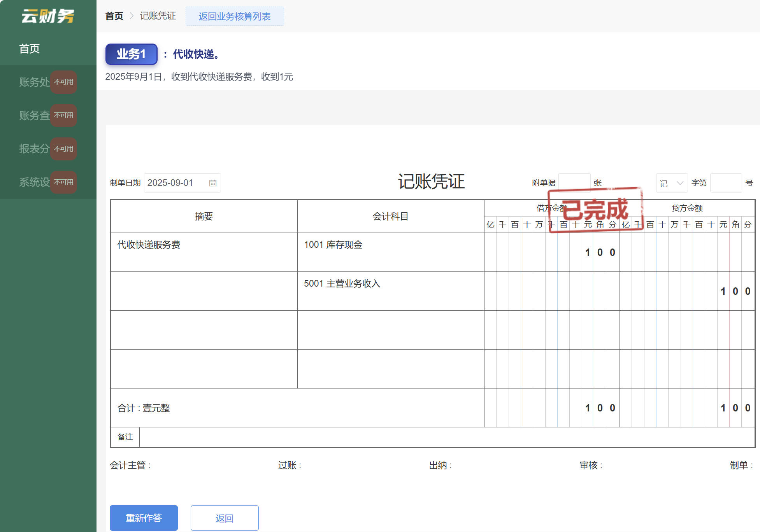Open the 制单日期 calendar picker icon
760x532 pixels.
[212, 183]
